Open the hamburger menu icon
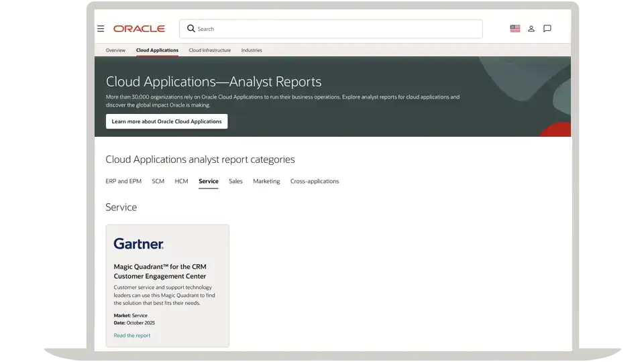 pyautogui.click(x=101, y=29)
